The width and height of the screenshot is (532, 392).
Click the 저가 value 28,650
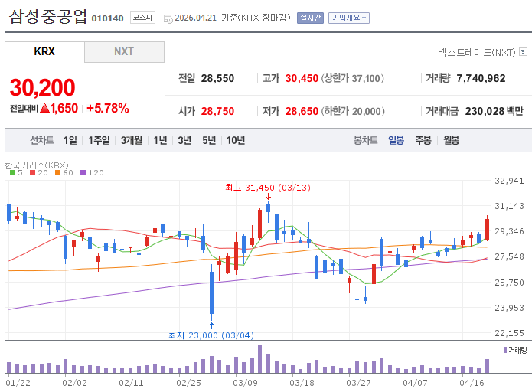(x=302, y=111)
